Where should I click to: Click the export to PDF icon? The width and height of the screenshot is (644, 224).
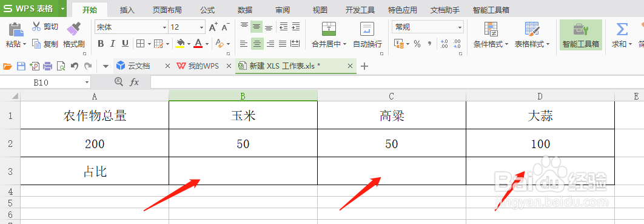[35, 66]
